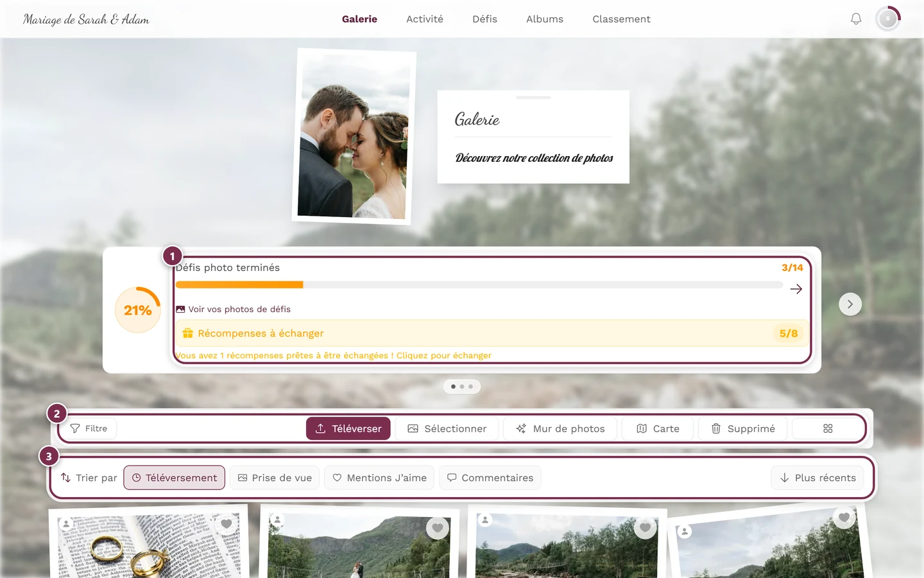Image resolution: width=924 pixels, height=578 pixels.
Task: Open the user profile avatar
Action: 888,19
